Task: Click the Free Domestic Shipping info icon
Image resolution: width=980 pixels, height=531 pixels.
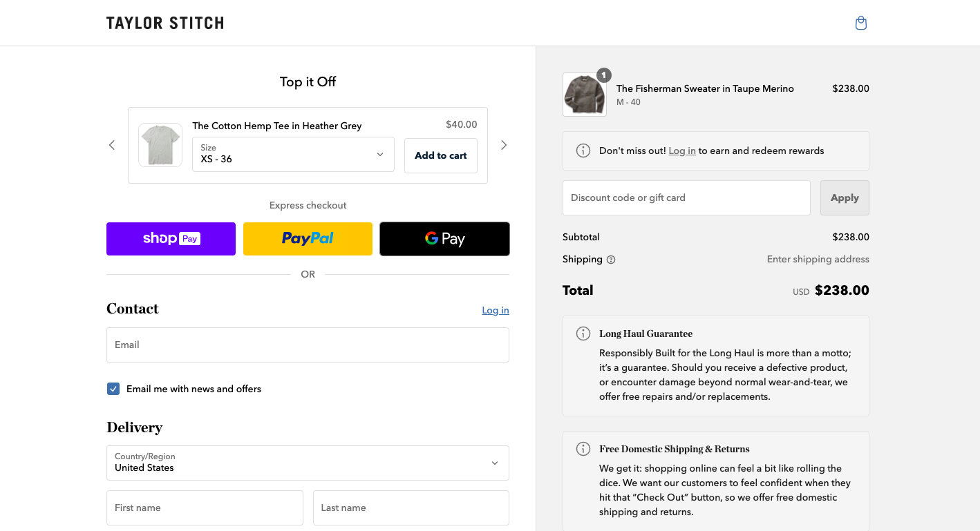Action: pyautogui.click(x=583, y=449)
